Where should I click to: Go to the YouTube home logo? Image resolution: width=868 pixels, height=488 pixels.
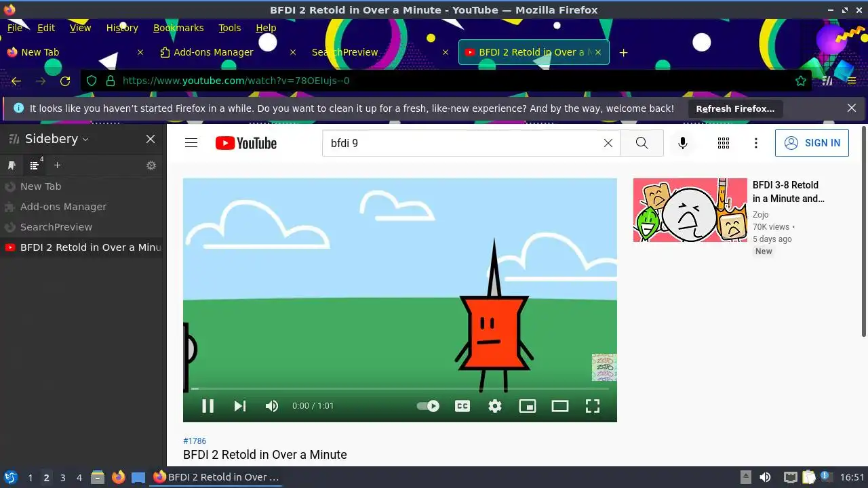click(246, 143)
